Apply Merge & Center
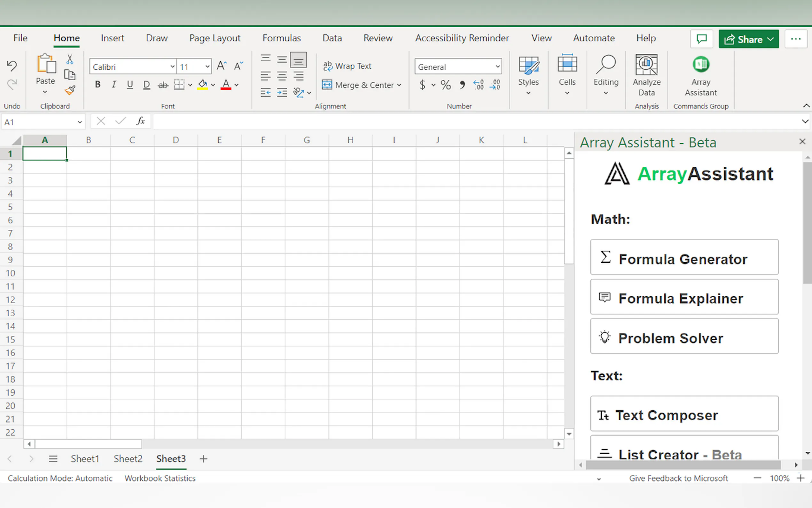The height and width of the screenshot is (508, 812). (362, 85)
